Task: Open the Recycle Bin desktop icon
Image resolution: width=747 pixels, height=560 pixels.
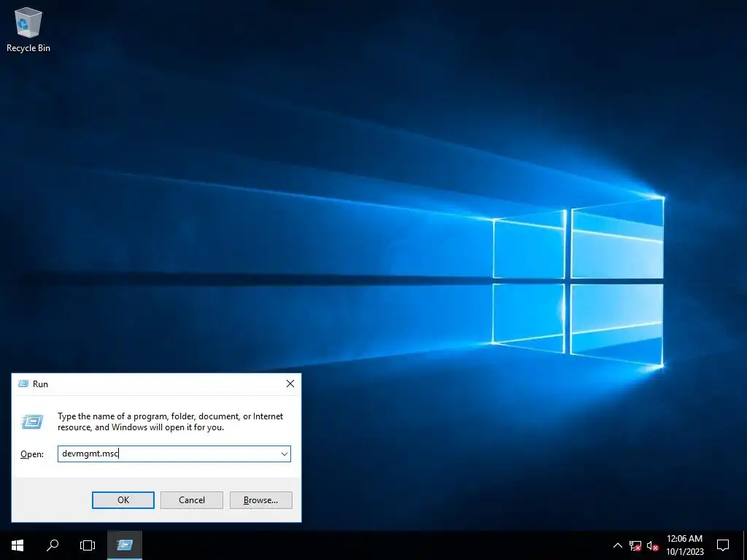Action: click(x=28, y=29)
